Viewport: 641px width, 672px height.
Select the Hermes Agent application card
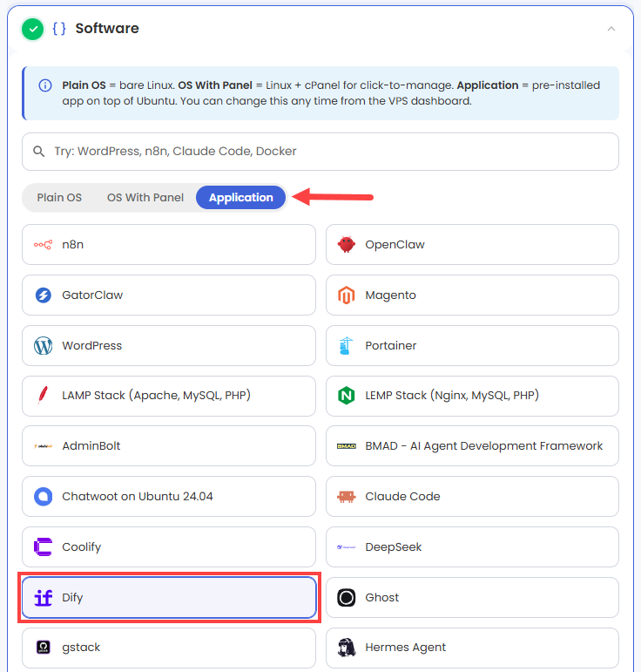(x=472, y=648)
